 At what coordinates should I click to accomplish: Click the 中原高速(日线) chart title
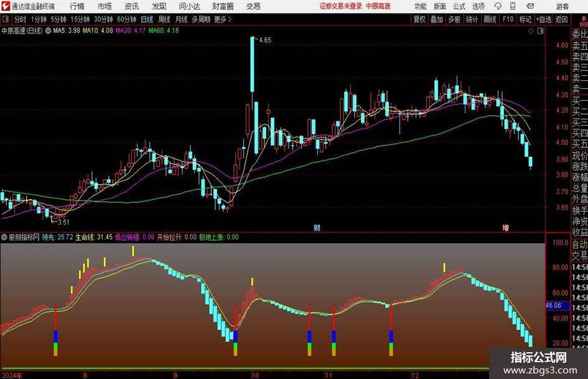click(x=22, y=30)
